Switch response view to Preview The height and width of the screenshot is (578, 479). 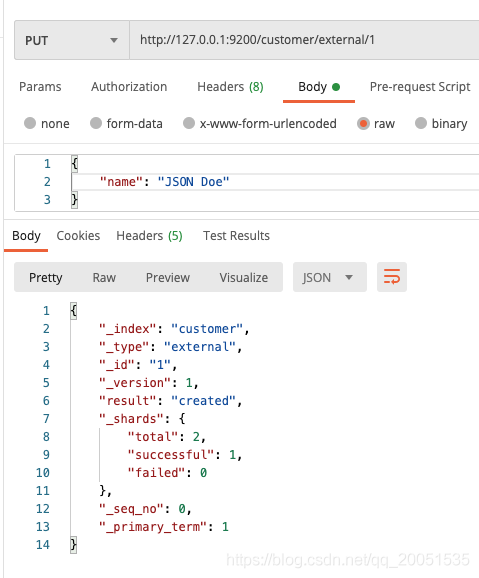tap(168, 277)
